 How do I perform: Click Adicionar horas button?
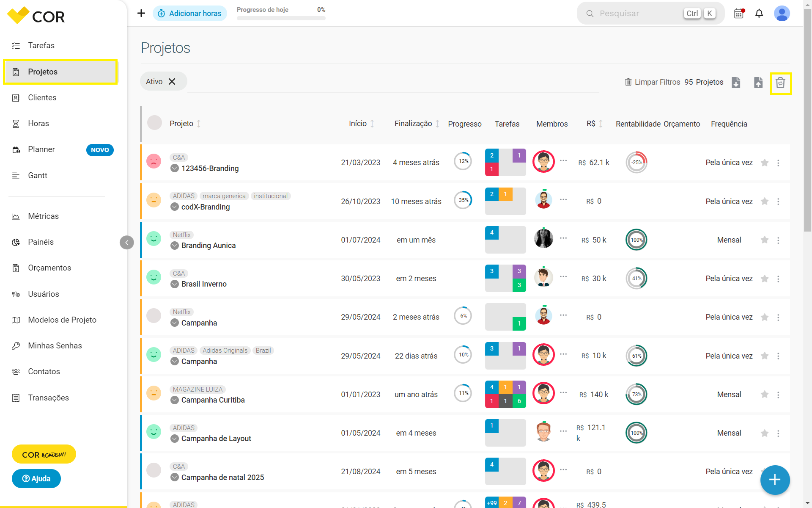pyautogui.click(x=189, y=14)
